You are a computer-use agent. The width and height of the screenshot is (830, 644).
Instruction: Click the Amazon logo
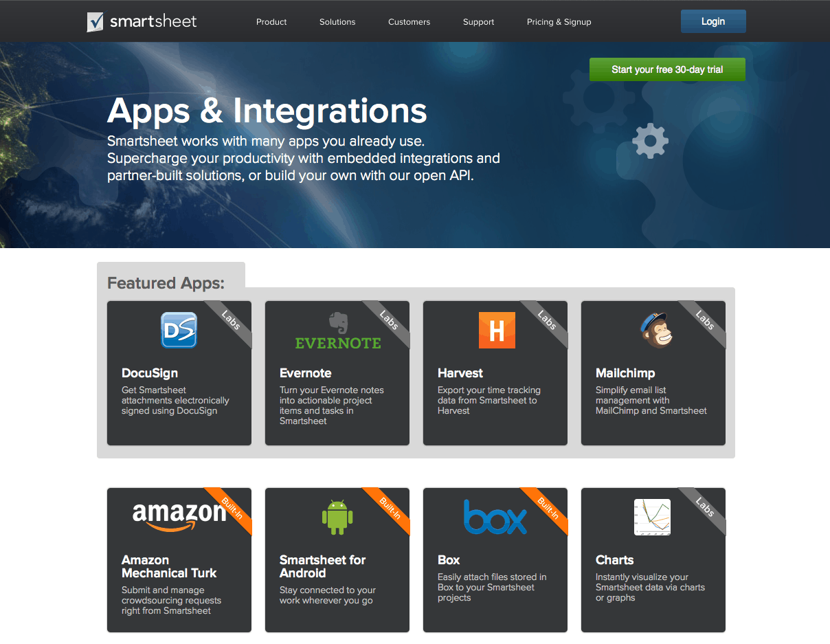[179, 516]
